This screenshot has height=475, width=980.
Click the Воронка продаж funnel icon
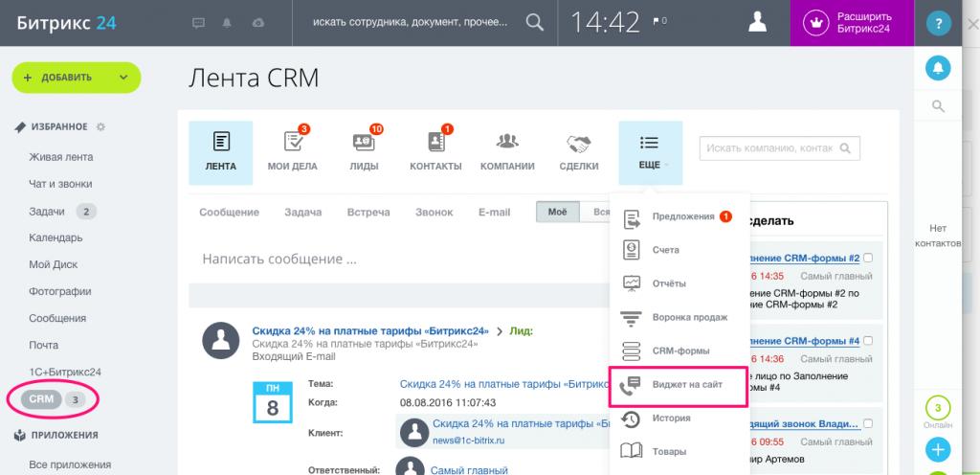click(632, 318)
